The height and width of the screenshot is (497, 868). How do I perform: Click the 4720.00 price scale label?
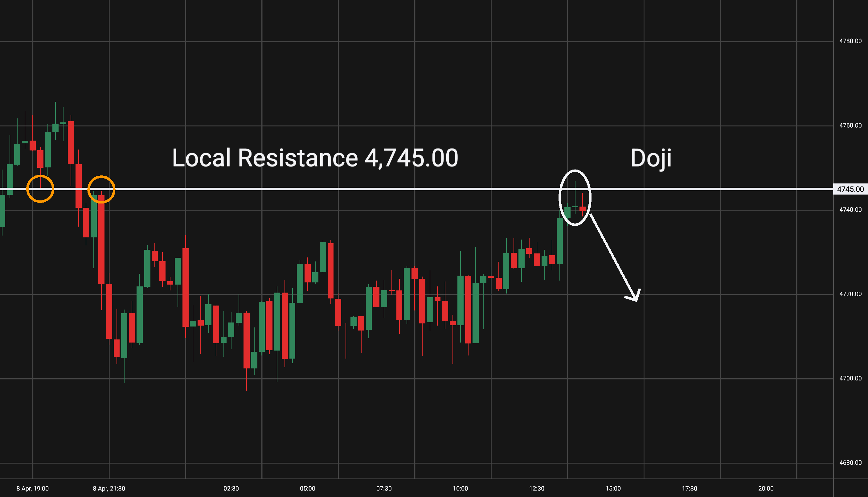click(850, 294)
